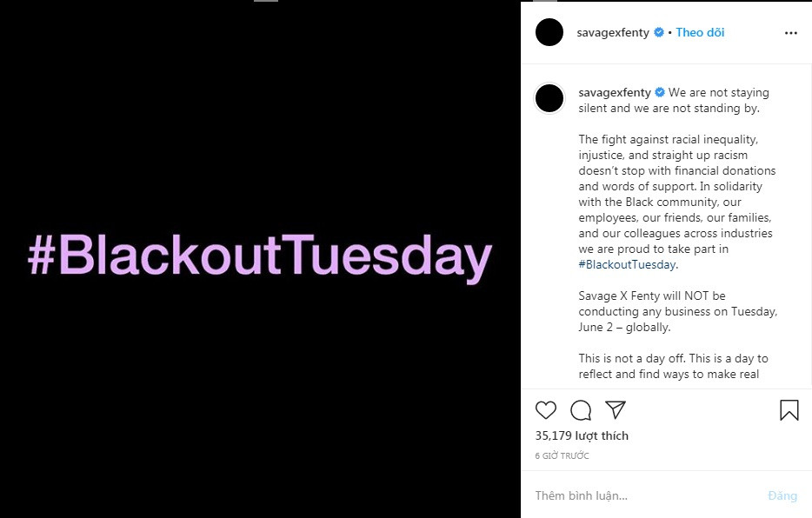
Task: Open the #BlackoutTuesday hashtag link in caption
Action: point(627,265)
